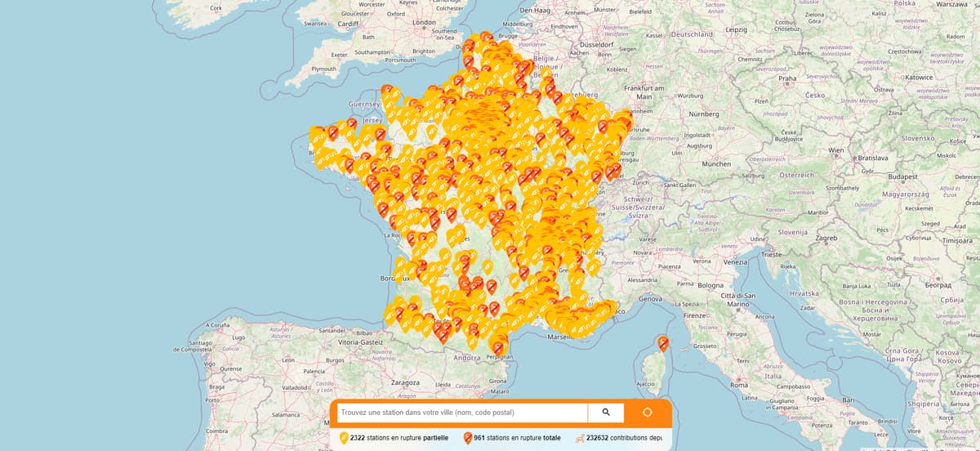The image size is (980, 451).
Task: Click the Andorra label on the map
Action: point(466,357)
